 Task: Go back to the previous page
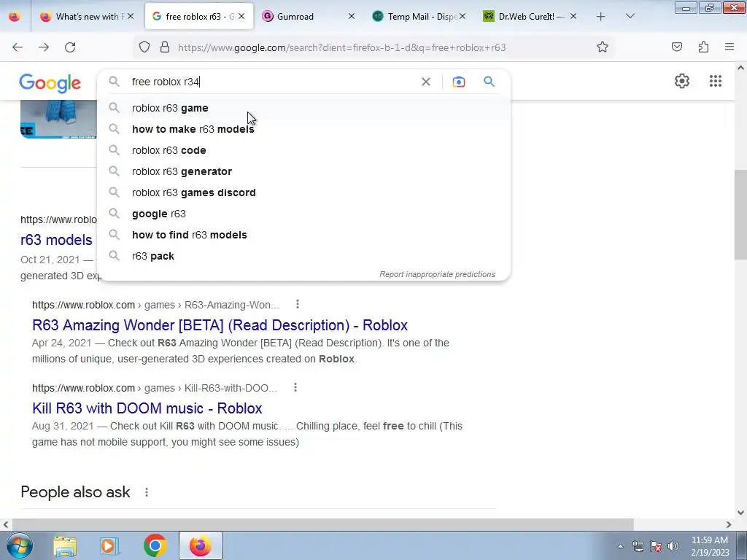18,47
